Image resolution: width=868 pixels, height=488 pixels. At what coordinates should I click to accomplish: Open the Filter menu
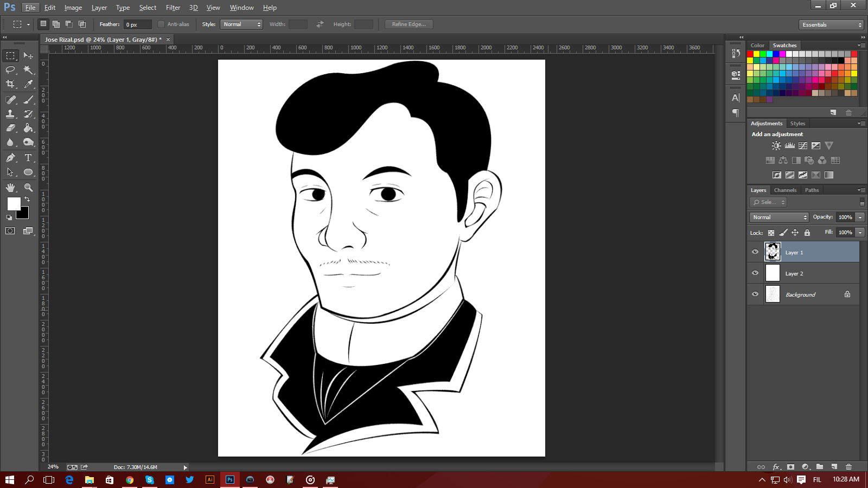173,8
